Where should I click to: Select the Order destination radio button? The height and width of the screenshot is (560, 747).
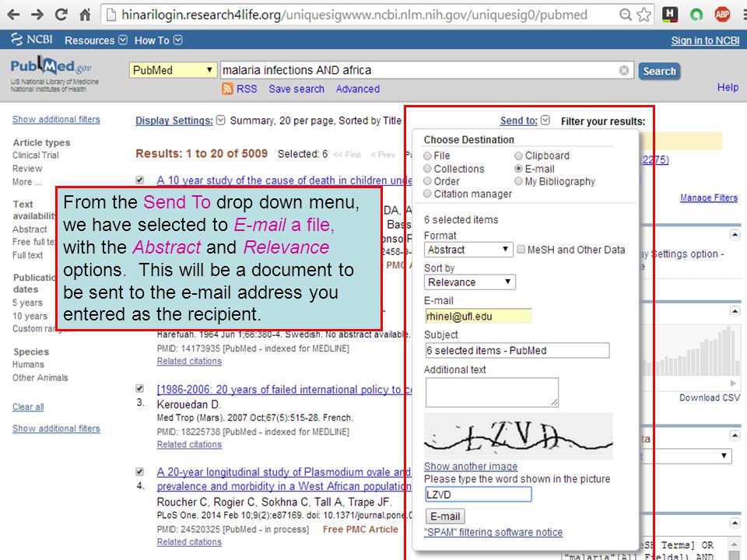tap(427, 181)
